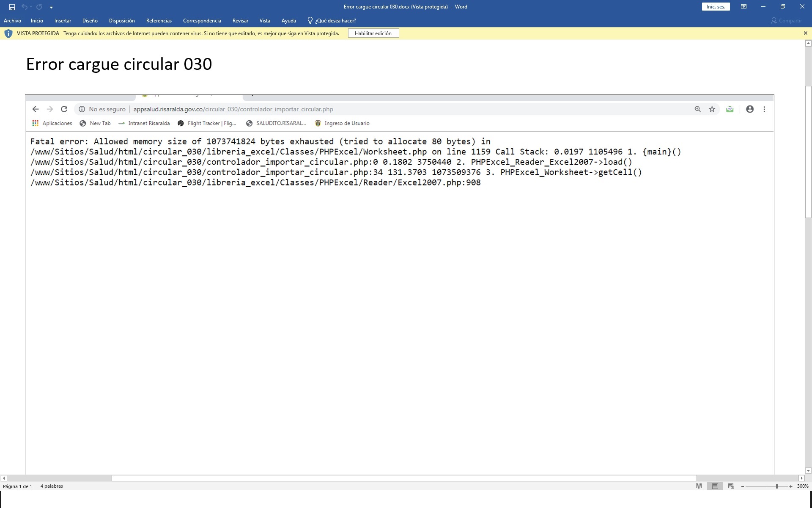Undo the last action via quick access
Image resolution: width=812 pixels, height=508 pixels.
[25, 7]
